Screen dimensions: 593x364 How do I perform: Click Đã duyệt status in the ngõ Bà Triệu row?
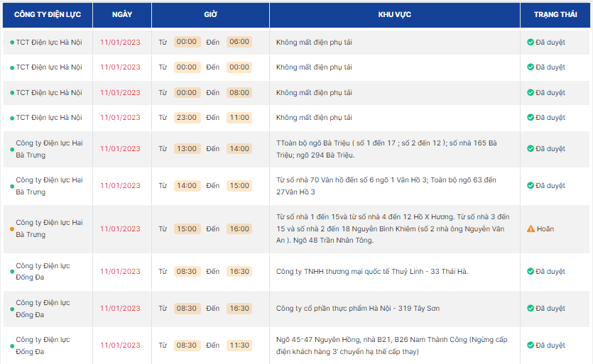550,148
